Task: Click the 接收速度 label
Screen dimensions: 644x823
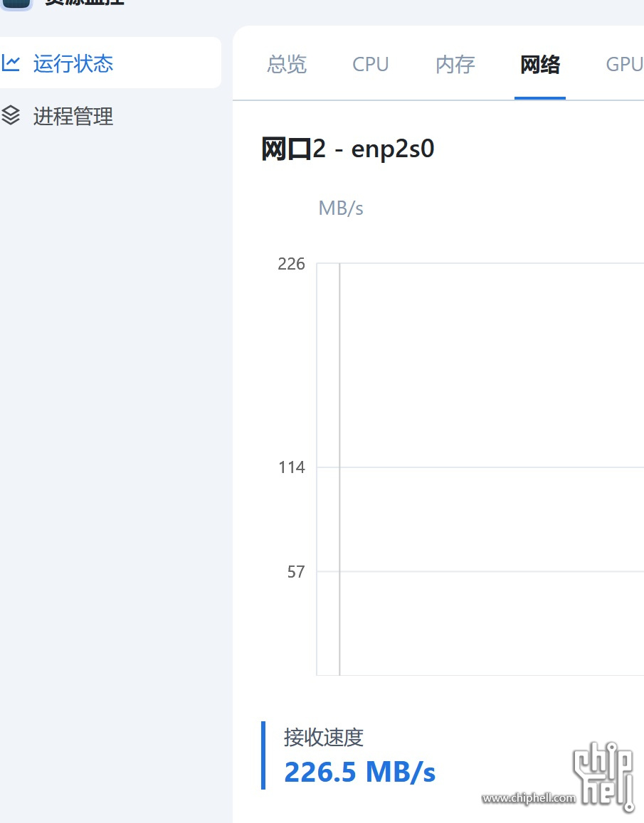Action: [324, 738]
